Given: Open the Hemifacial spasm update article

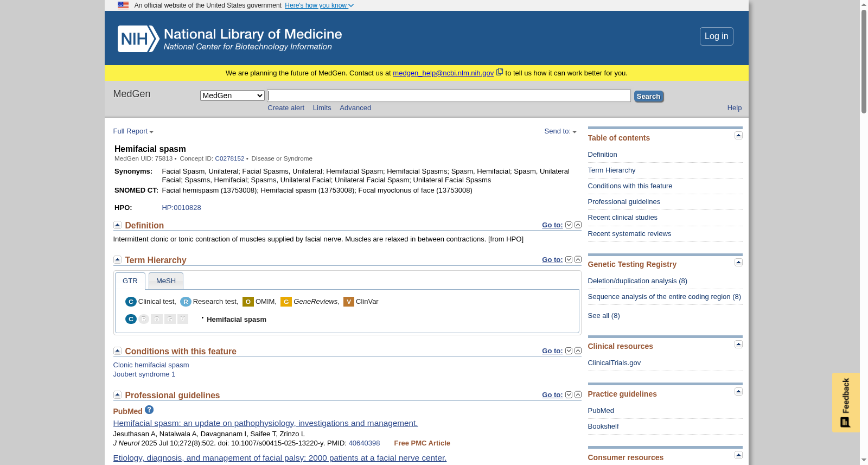Looking at the screenshot, I should click(265, 423).
